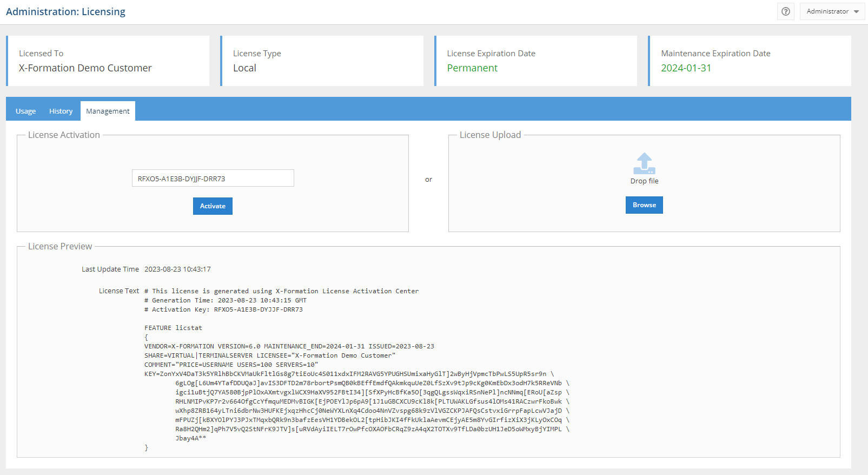Click the License Activation section heading
Viewport: 868px width, 475px height.
(64, 135)
